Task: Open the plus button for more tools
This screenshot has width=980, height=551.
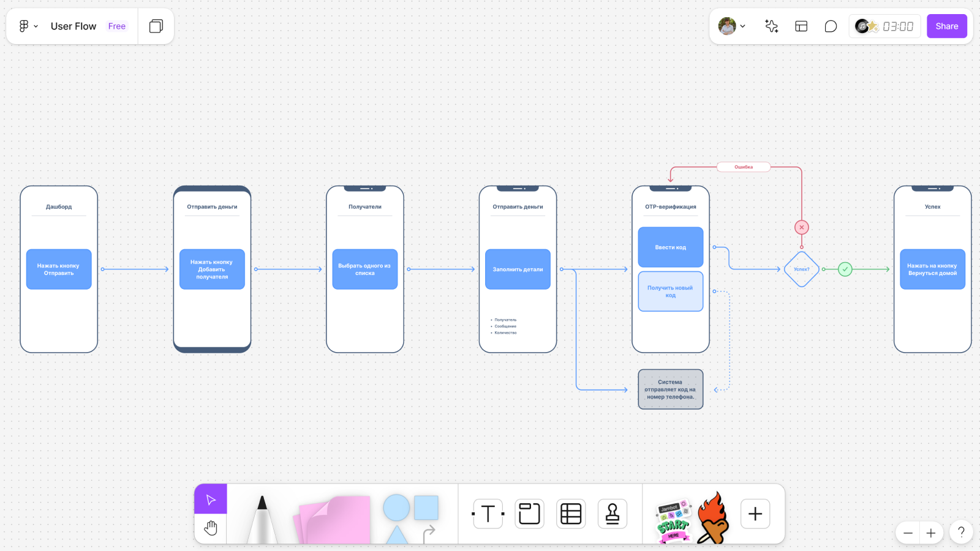Action: click(755, 514)
